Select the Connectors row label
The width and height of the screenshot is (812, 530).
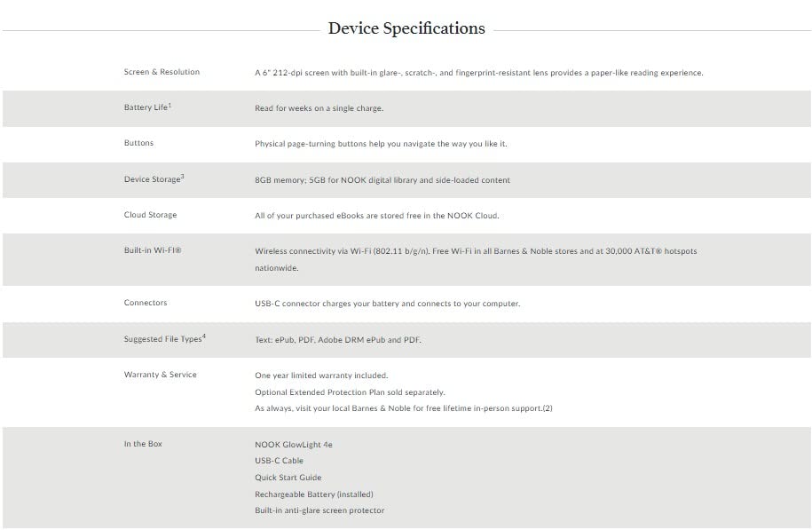tap(146, 303)
